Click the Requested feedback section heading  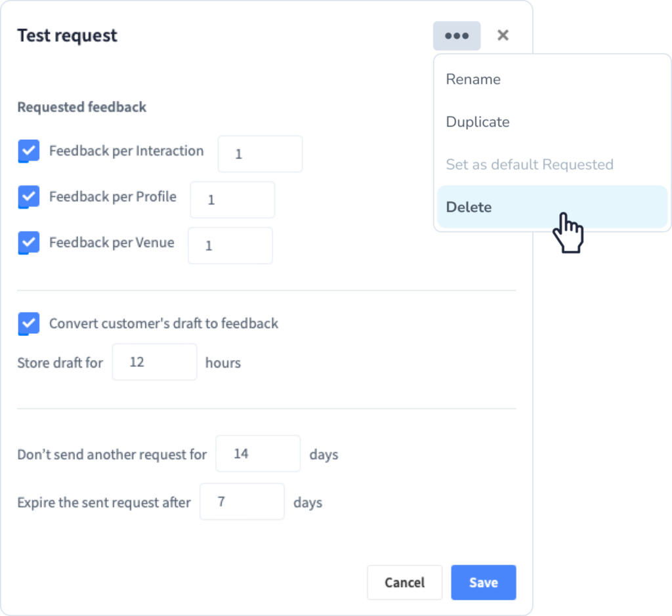click(82, 107)
